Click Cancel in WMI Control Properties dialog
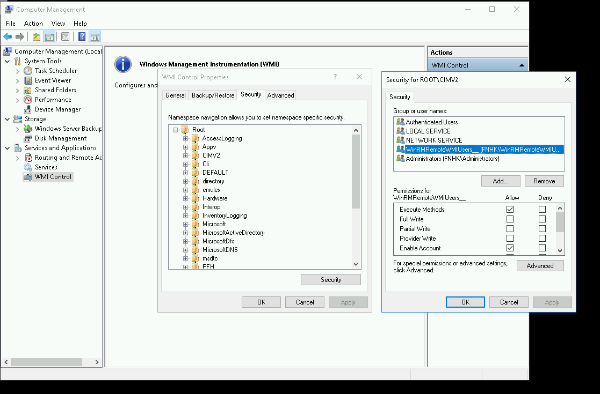 [305, 302]
